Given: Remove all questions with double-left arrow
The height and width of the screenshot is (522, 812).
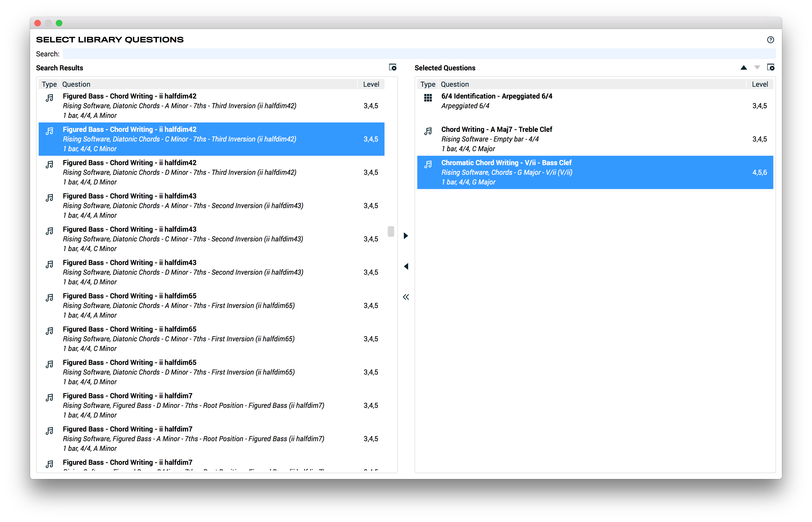Looking at the screenshot, I should click(x=406, y=297).
